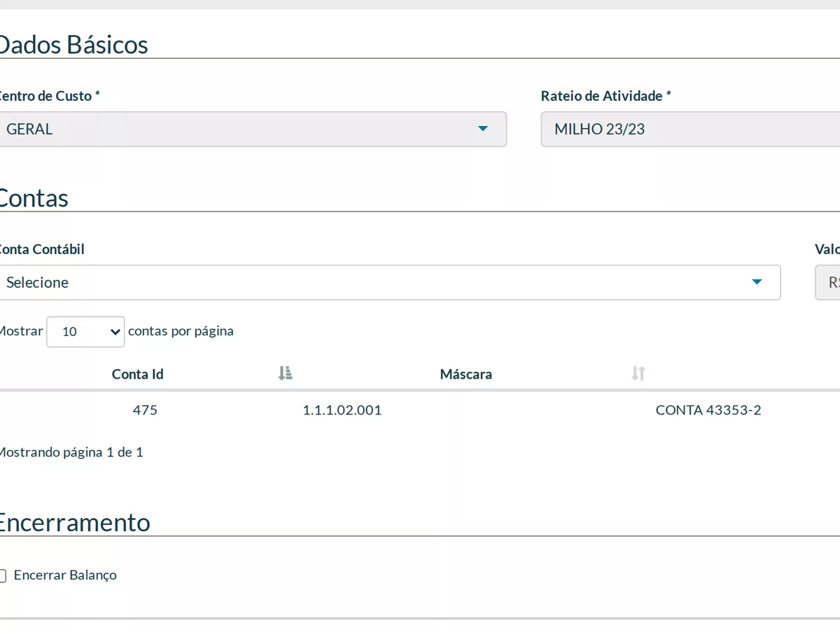Click the Conta Id column header
840x630 pixels.
pos(138,374)
